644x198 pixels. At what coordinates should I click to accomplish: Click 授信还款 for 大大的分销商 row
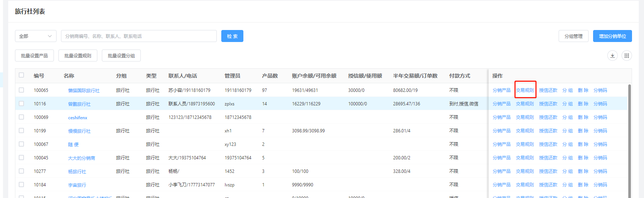coord(548,158)
